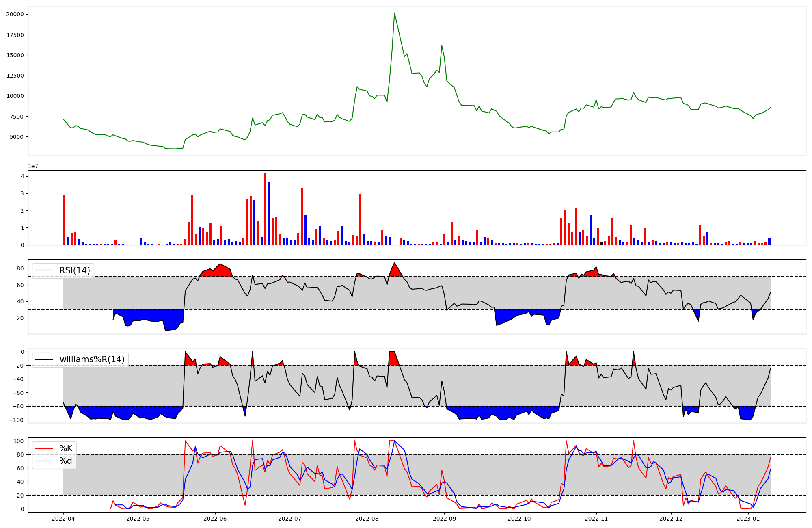Image resolution: width=812 pixels, height=528 pixels.
Task: Click the %K legend entry
Action: pyautogui.click(x=66, y=448)
